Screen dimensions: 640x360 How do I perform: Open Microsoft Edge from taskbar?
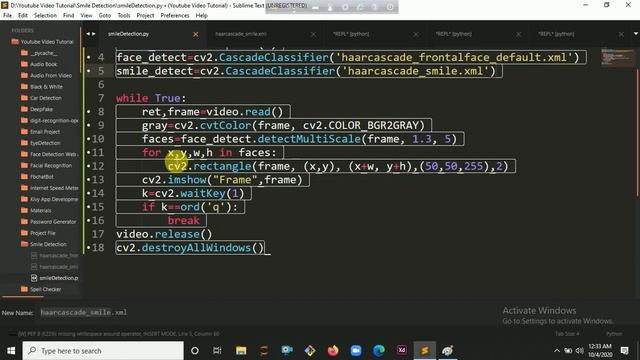click(x=379, y=351)
